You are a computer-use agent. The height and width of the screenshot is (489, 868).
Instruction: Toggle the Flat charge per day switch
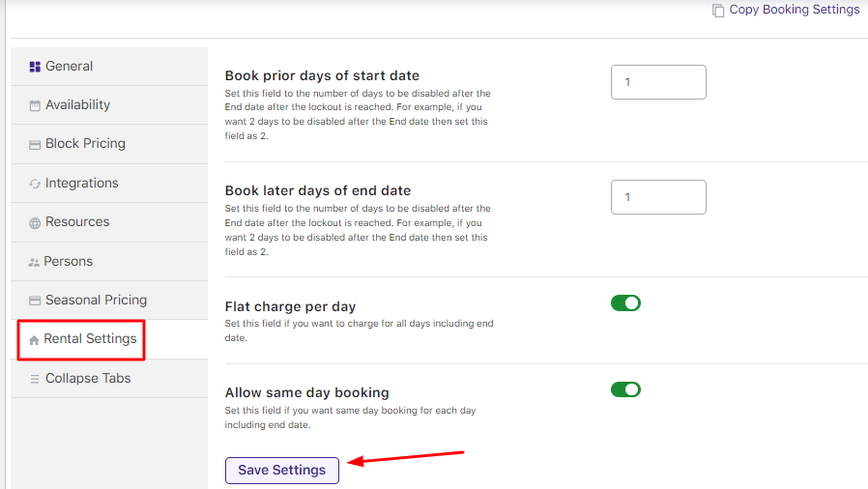point(625,303)
